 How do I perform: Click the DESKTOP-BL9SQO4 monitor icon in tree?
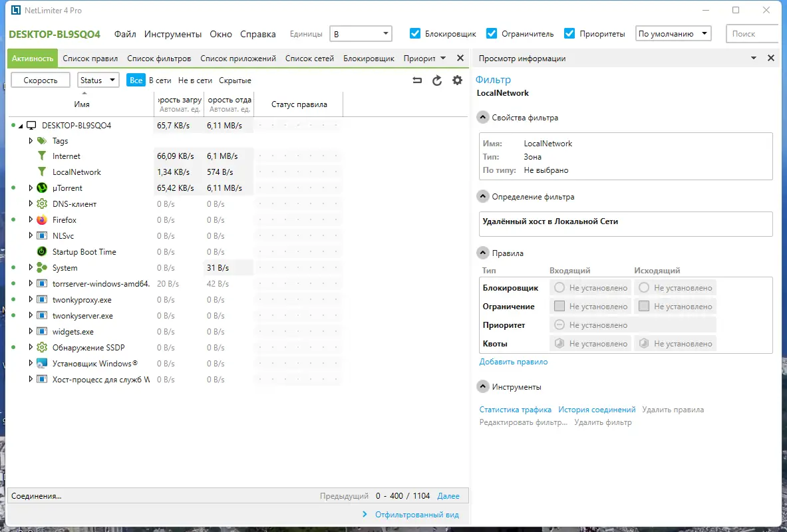[31, 126]
